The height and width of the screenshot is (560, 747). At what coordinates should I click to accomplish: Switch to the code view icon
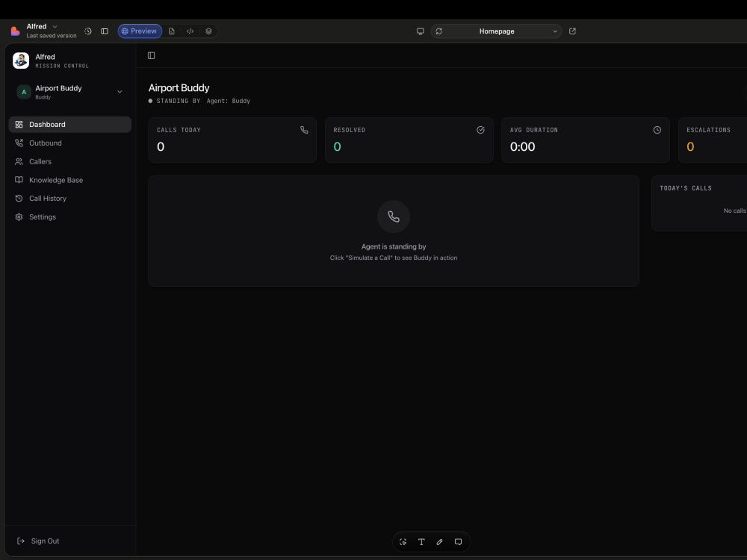(x=190, y=31)
